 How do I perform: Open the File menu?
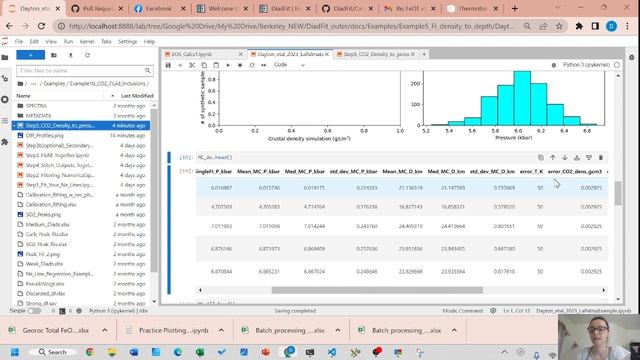pyautogui.click(x=19, y=42)
